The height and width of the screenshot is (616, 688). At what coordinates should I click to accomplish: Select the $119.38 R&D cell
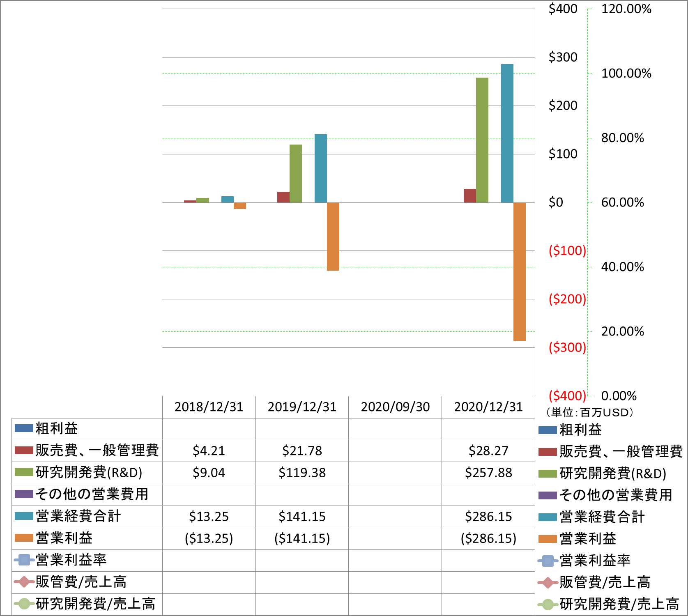302,473
